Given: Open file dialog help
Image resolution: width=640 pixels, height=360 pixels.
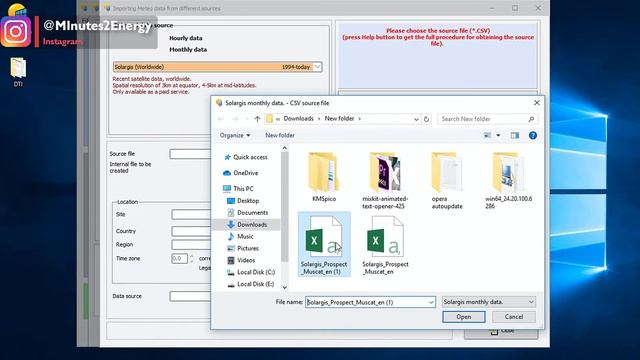Looking at the screenshot, I should (533, 136).
